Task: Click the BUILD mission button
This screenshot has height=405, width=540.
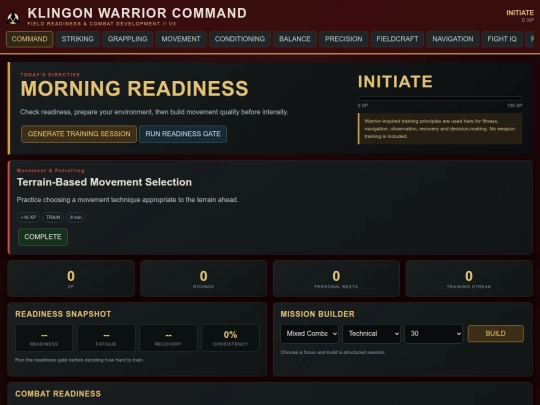Action: [x=496, y=333]
